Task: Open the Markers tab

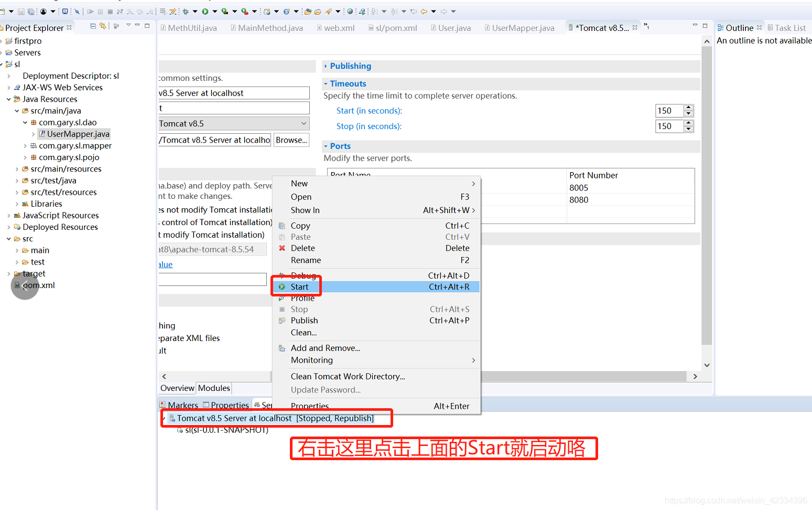Action: pyautogui.click(x=179, y=405)
